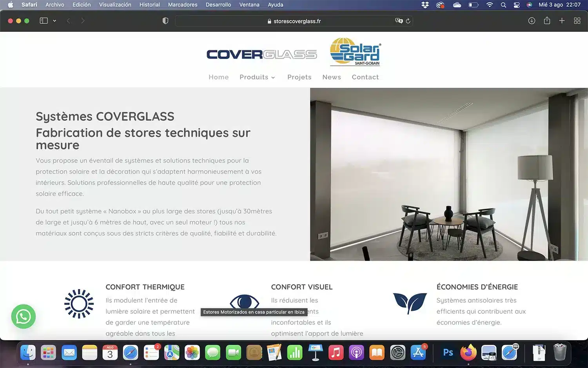The image size is (588, 368).
Task: Open the Historial menu
Action: tap(149, 5)
